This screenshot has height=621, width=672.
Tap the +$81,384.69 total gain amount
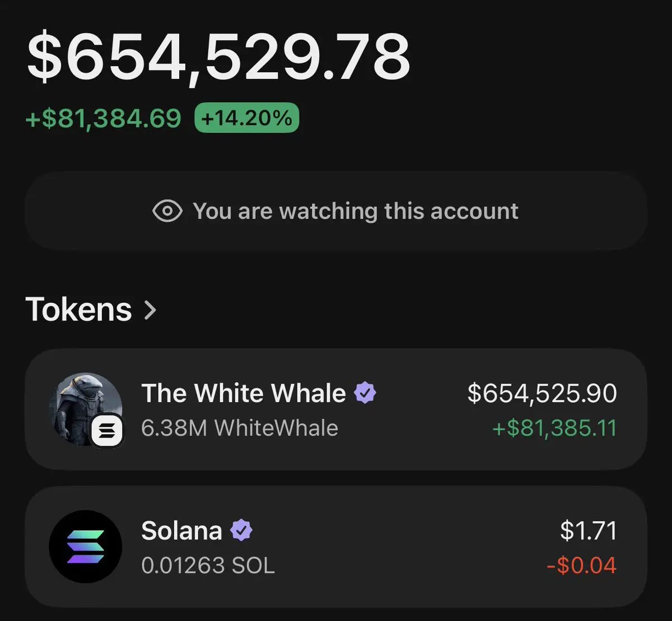coord(104,118)
